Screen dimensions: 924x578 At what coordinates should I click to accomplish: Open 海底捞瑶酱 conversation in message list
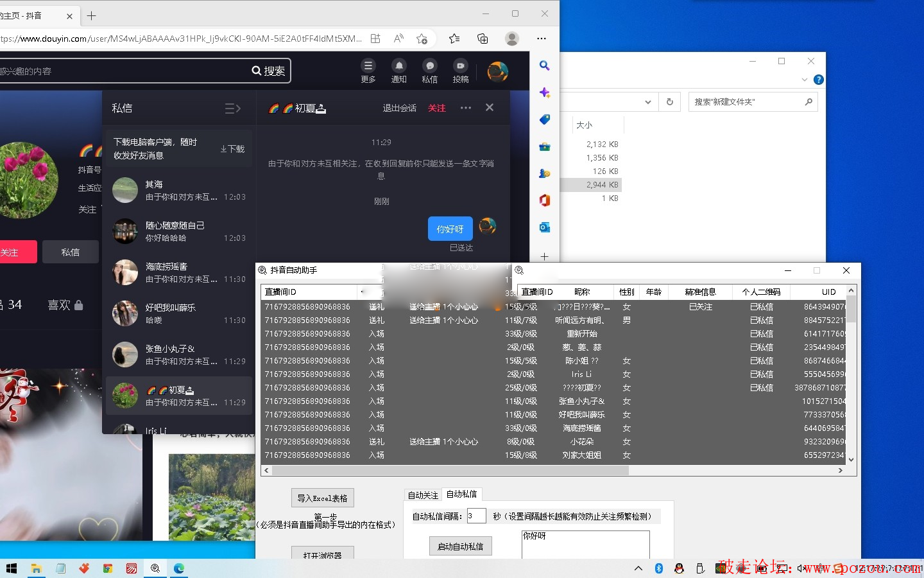(x=179, y=272)
